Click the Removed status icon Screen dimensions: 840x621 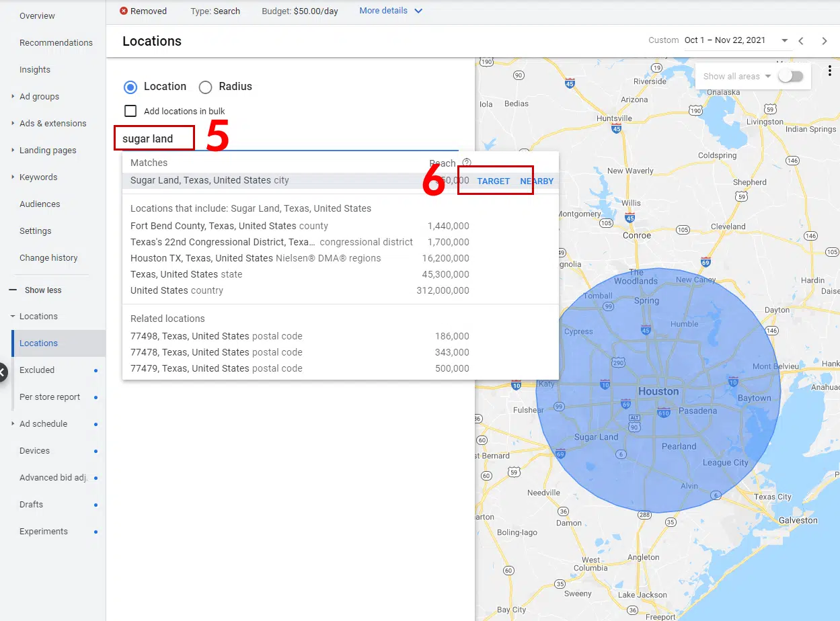(124, 11)
